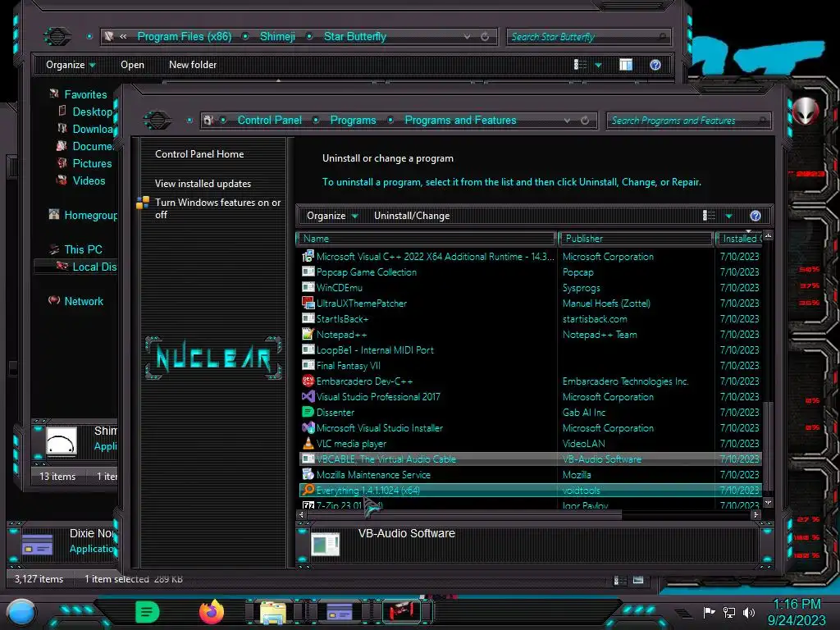Select Favorites in navigation pane

point(85,94)
